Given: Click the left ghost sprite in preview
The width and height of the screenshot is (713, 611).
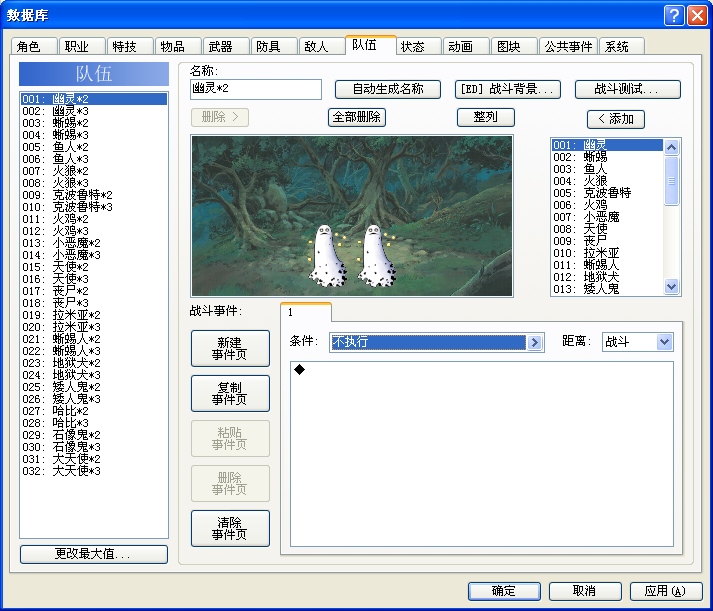Looking at the screenshot, I should 326,256.
